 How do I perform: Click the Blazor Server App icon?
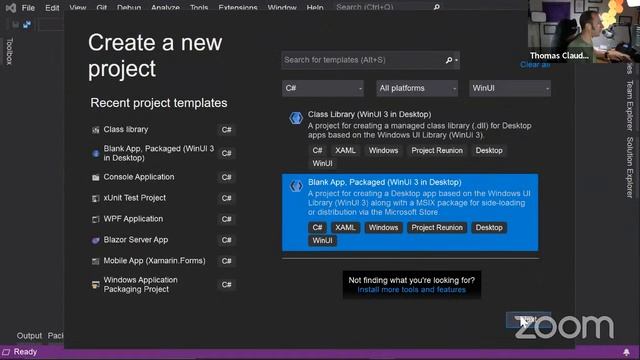pos(96,240)
